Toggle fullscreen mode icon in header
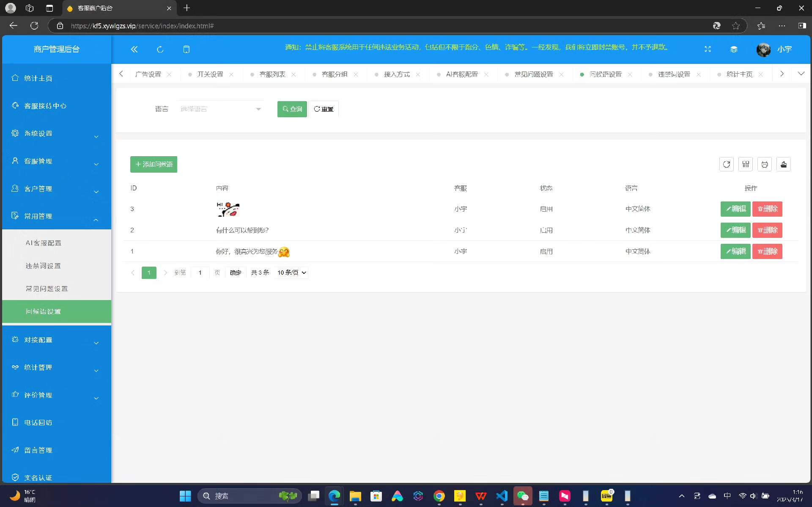The height and width of the screenshot is (507, 812). [x=708, y=49]
